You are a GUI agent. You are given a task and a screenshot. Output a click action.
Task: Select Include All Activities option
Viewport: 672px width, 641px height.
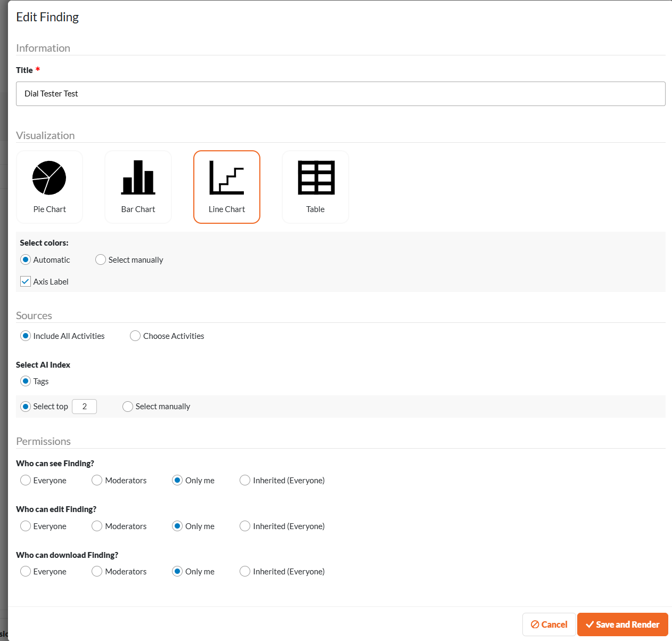pos(26,336)
